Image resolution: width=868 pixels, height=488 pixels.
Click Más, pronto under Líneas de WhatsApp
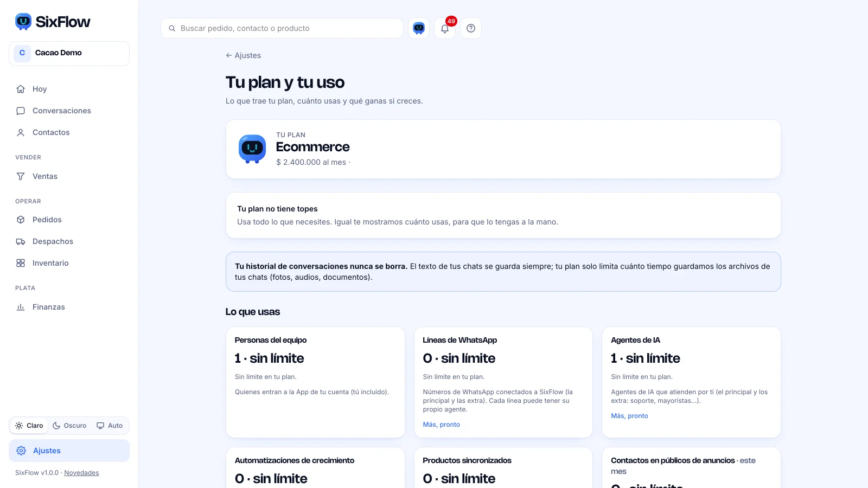[x=441, y=425]
